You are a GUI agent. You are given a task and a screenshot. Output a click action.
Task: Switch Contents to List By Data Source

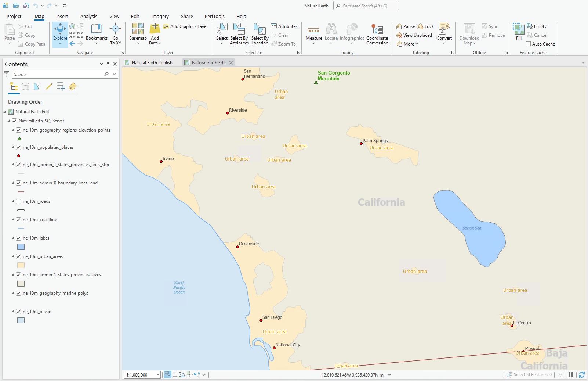coord(25,86)
